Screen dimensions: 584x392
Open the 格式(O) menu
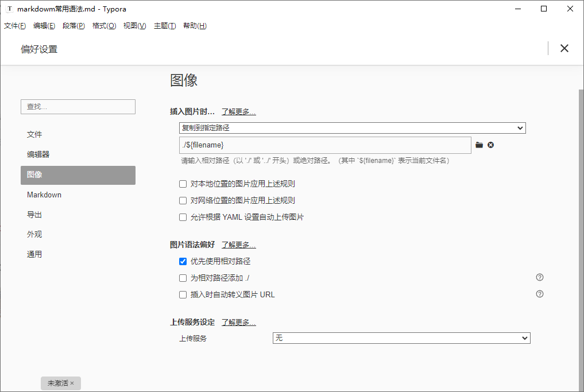[105, 26]
